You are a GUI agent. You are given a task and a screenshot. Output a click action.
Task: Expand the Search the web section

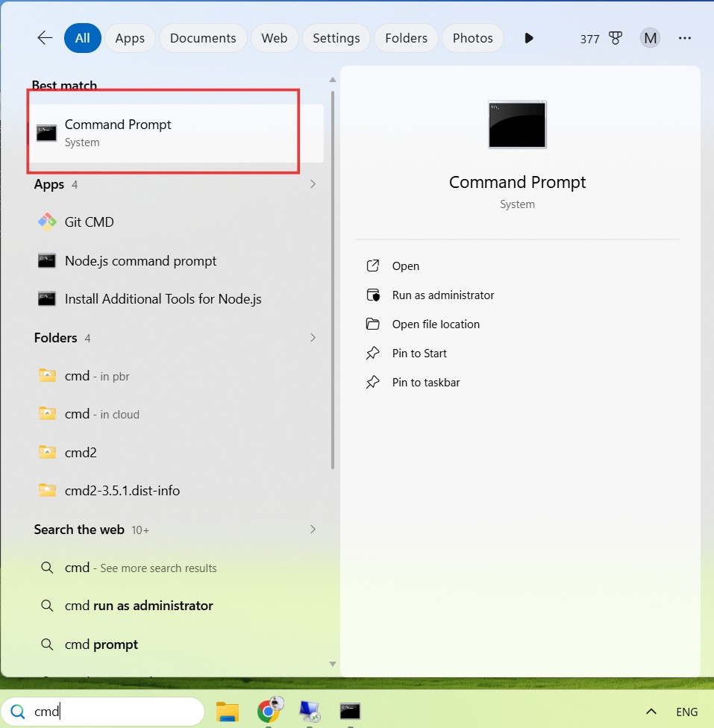313,530
